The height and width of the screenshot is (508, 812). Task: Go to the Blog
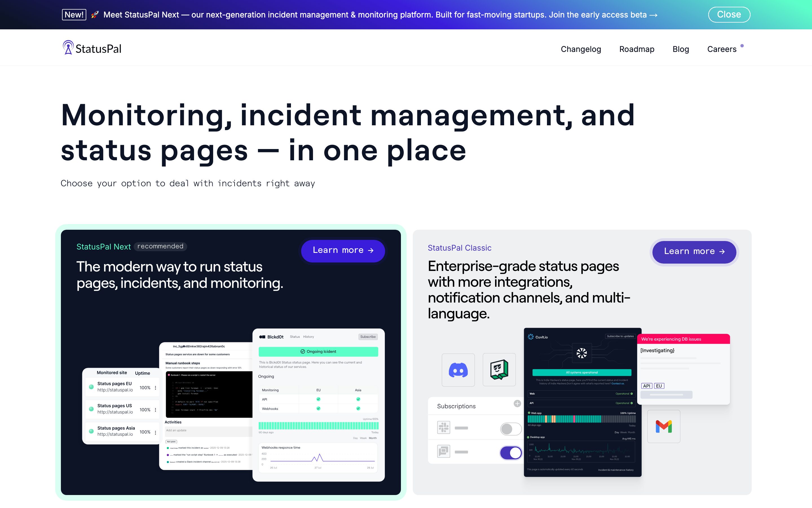[680, 49]
